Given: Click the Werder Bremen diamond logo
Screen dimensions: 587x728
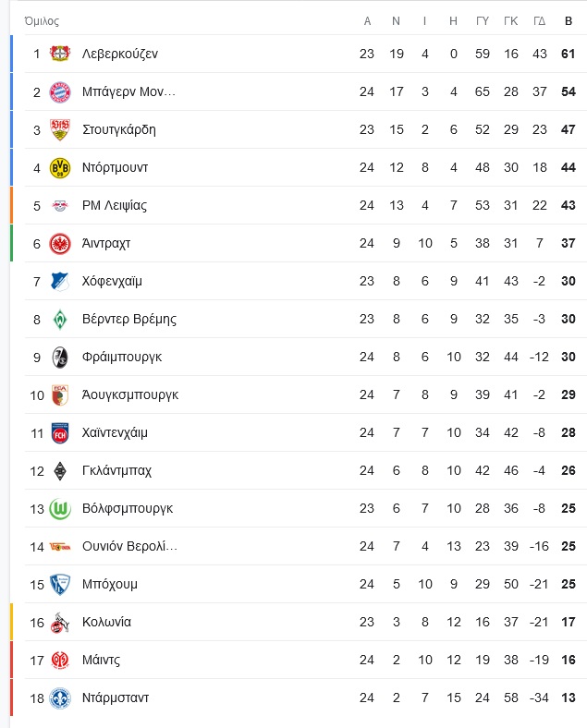Looking at the screenshot, I should (60, 320).
